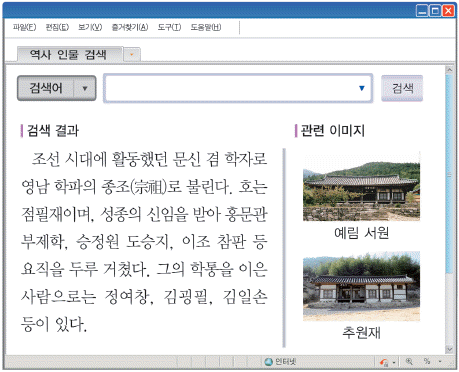Select the 역사 인물 검색 tab
The image size is (459, 372).
69,54
